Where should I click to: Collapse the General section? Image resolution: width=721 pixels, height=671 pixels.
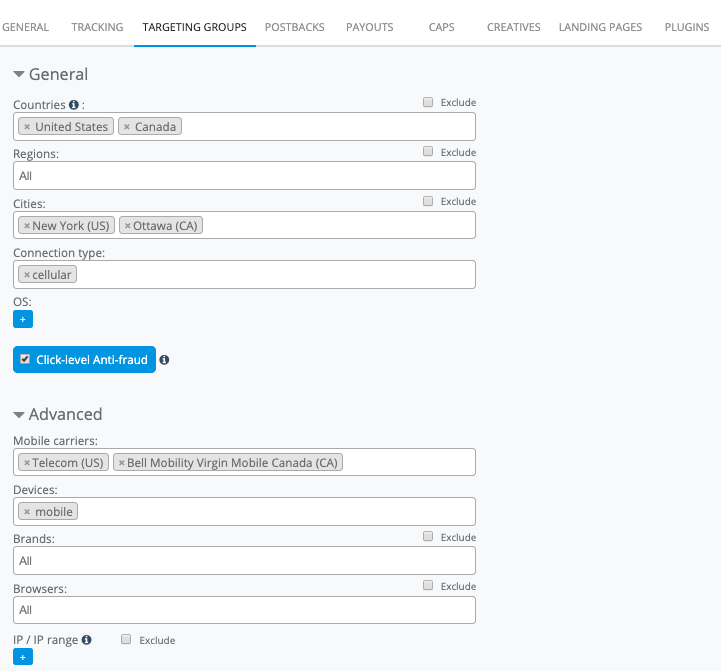[19, 75]
